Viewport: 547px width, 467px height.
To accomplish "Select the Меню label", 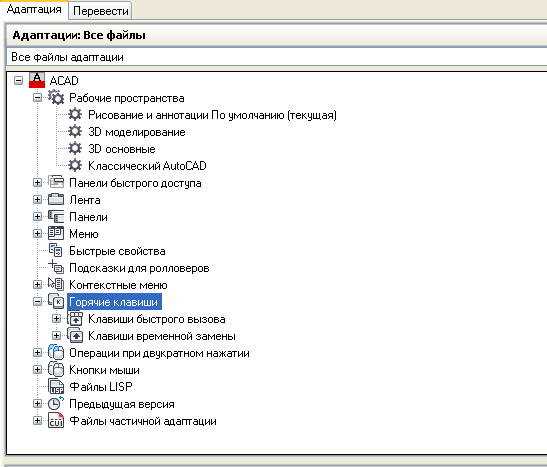I will [84, 234].
